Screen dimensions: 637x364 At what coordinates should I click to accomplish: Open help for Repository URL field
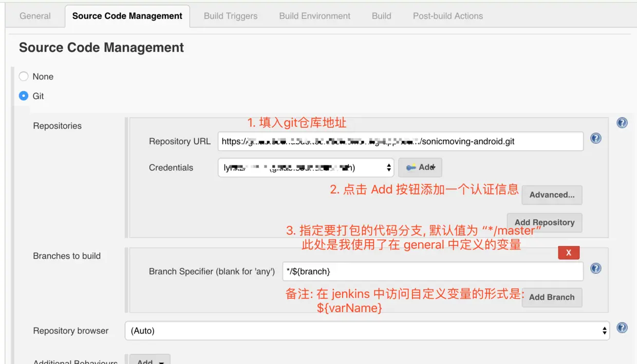point(595,138)
